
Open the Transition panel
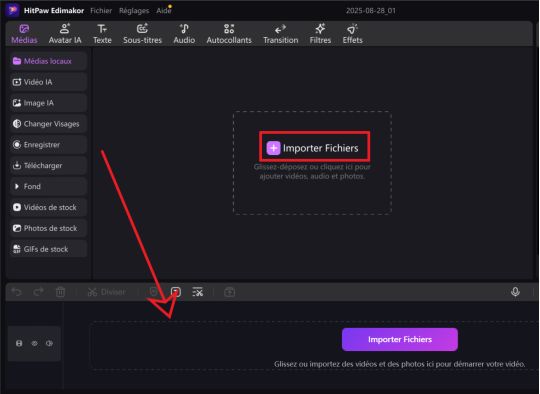(x=281, y=34)
